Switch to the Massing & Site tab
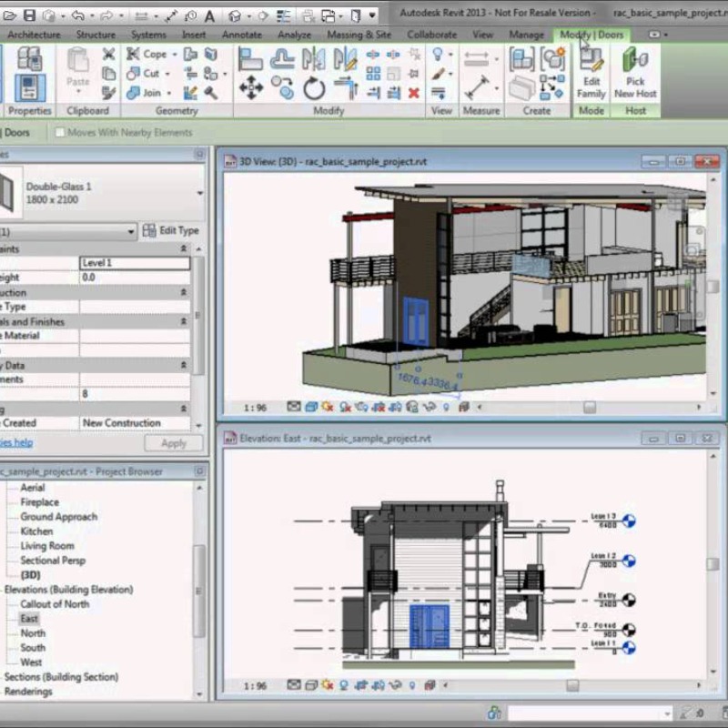 click(359, 35)
